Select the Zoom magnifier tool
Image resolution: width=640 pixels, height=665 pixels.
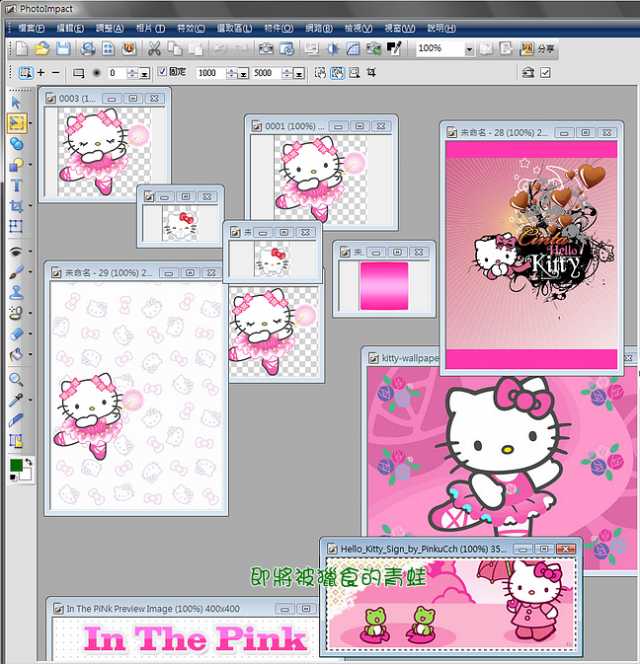click(x=16, y=379)
